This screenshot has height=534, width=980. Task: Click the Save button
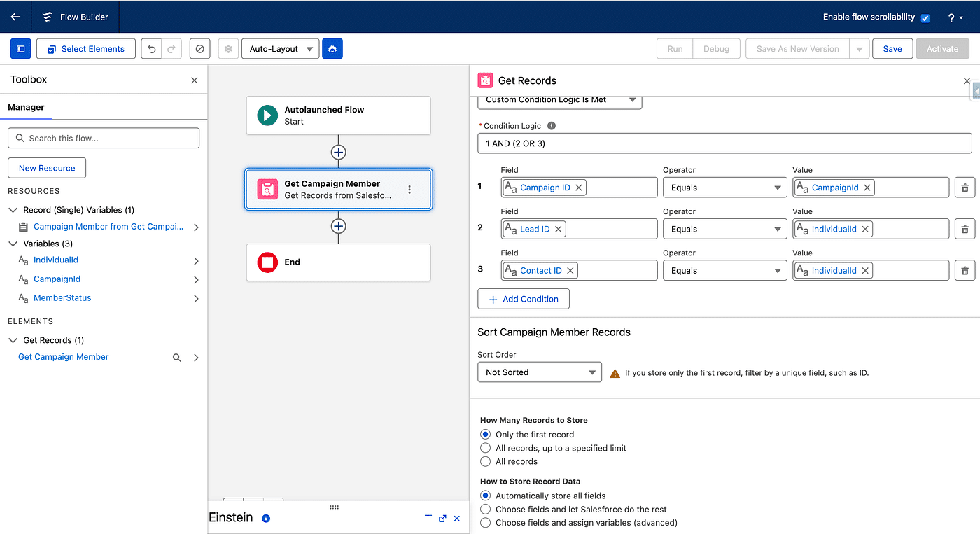892,49
